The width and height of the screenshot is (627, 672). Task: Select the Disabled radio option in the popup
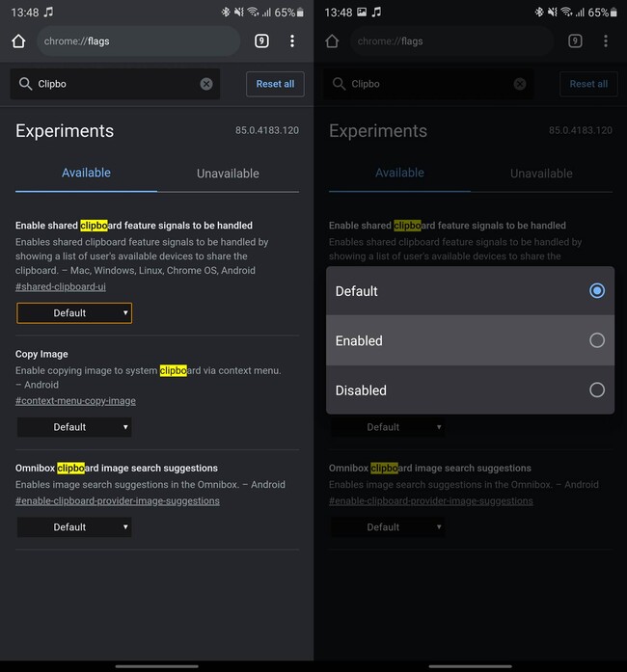(596, 390)
